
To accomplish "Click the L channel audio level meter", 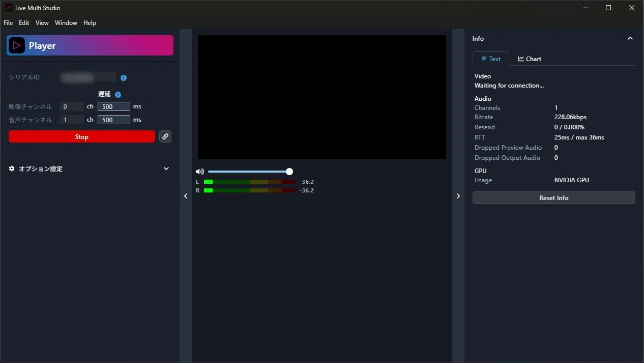I will coord(250,182).
